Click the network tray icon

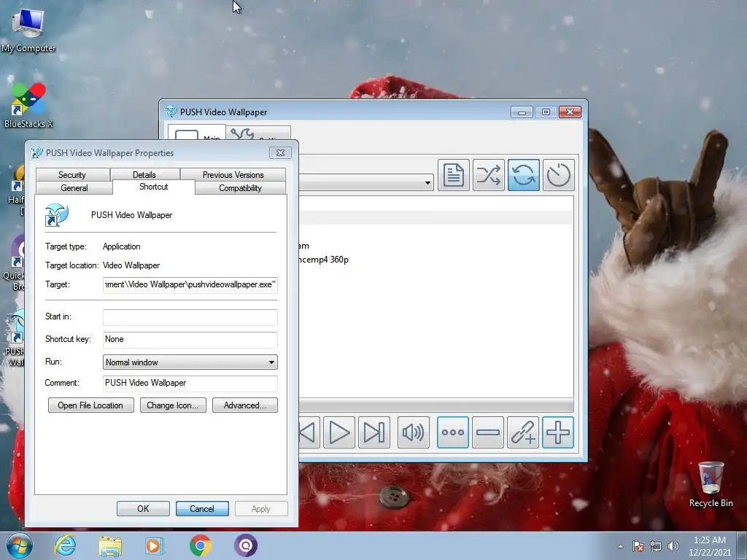(x=656, y=546)
